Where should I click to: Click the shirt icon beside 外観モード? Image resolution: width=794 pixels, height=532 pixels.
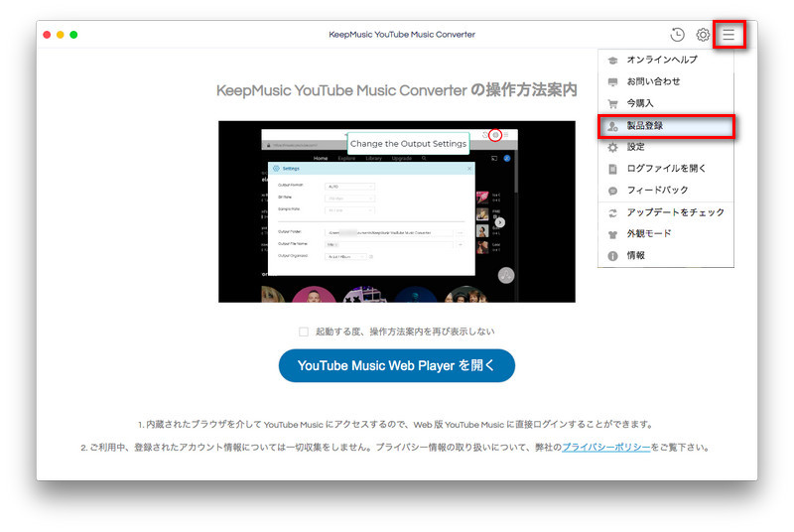(612, 234)
